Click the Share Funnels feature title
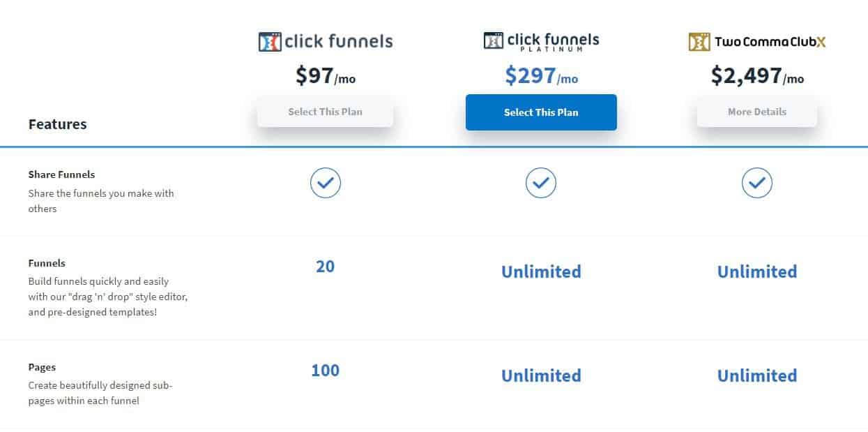The height and width of the screenshot is (432, 868). pyautogui.click(x=61, y=174)
